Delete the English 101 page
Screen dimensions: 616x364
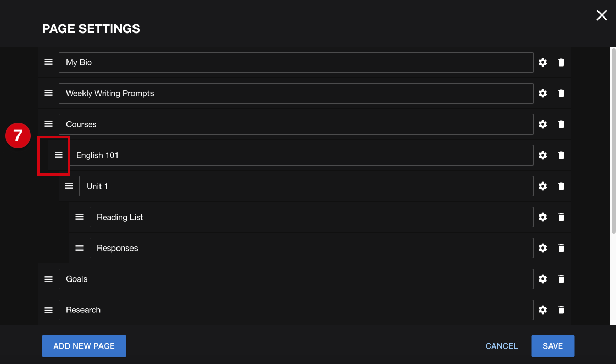click(561, 155)
